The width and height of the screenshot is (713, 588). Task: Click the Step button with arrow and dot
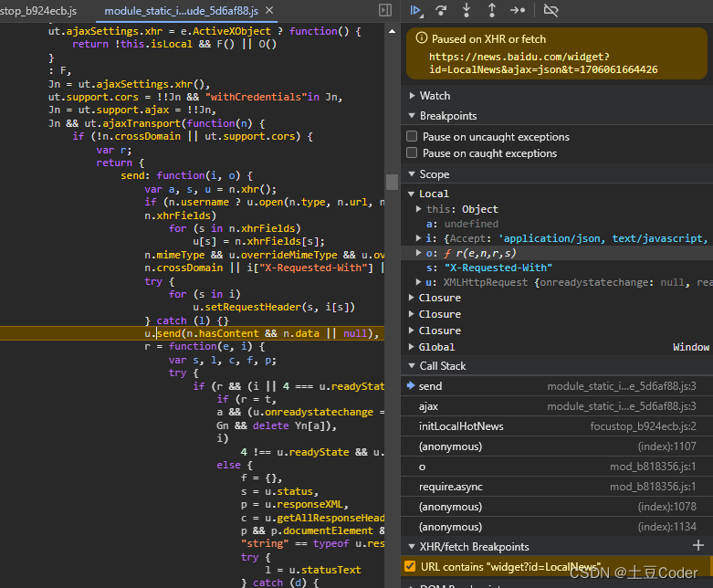(x=518, y=10)
